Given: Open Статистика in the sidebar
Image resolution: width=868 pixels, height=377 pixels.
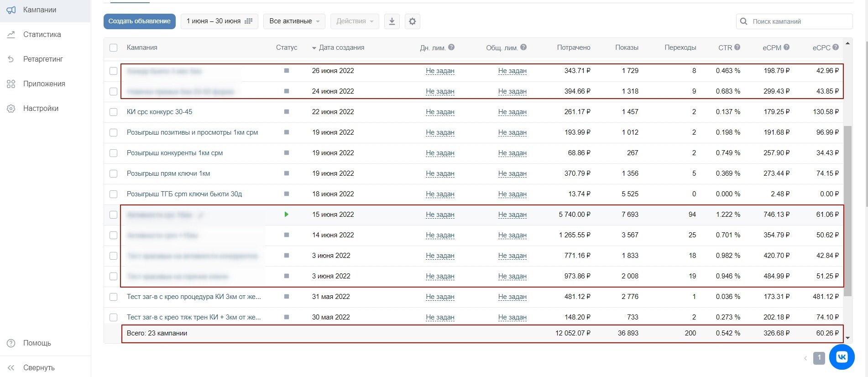Looking at the screenshot, I should coord(42,35).
